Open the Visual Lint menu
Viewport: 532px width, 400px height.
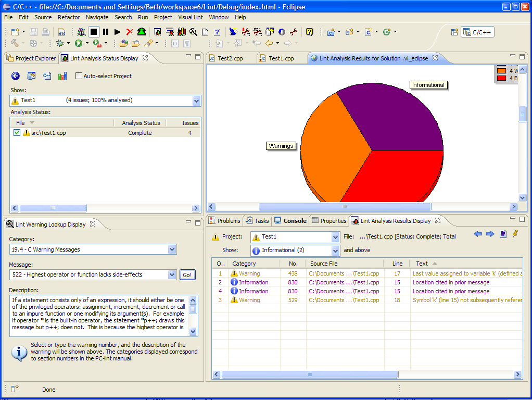tap(191, 17)
